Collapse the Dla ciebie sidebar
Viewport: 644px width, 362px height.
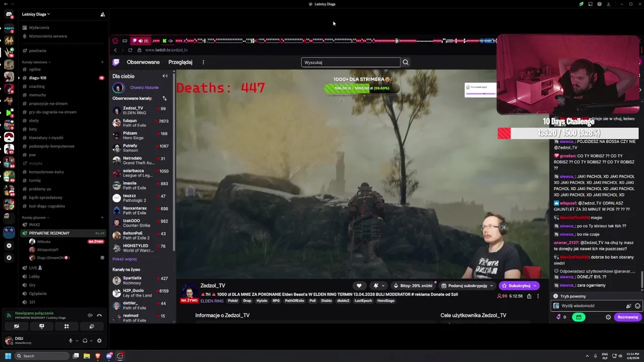[165, 76]
